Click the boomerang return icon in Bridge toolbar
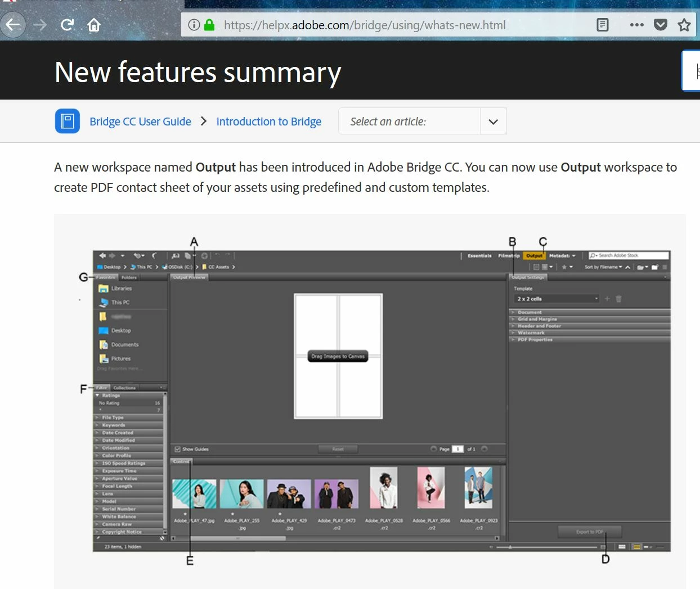Viewport: 700px width, 589px height. click(x=154, y=255)
